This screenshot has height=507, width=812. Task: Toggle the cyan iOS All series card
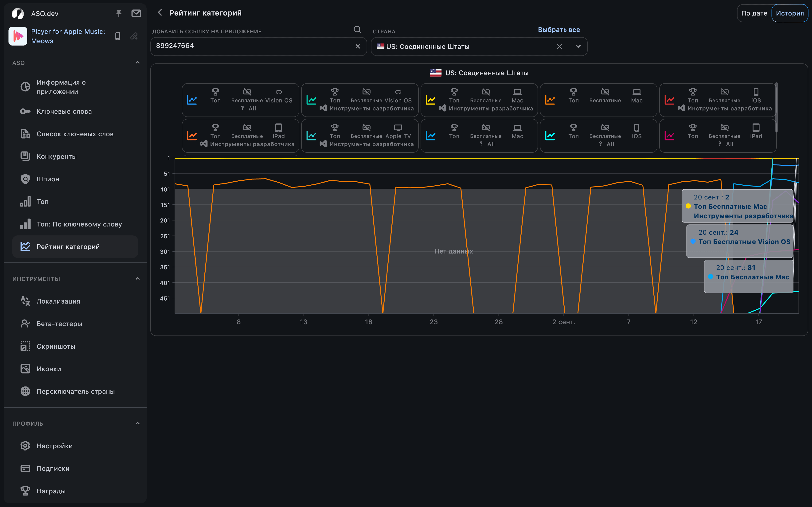[x=598, y=136]
